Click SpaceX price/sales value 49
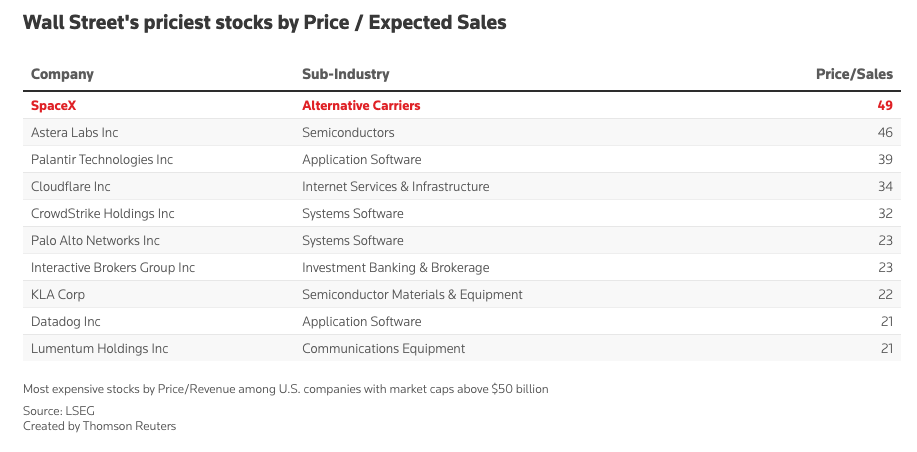This screenshot has width=917, height=452. 885,106
